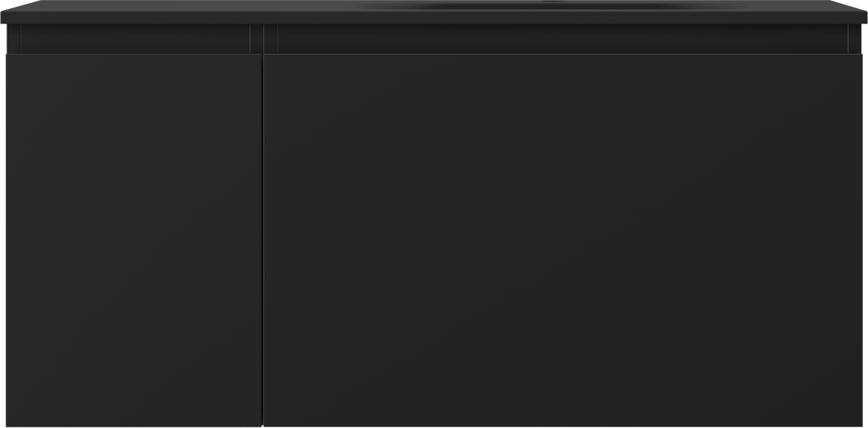Click the wide right drawer front panel
Screen dimensions: 868x428
[563, 240]
